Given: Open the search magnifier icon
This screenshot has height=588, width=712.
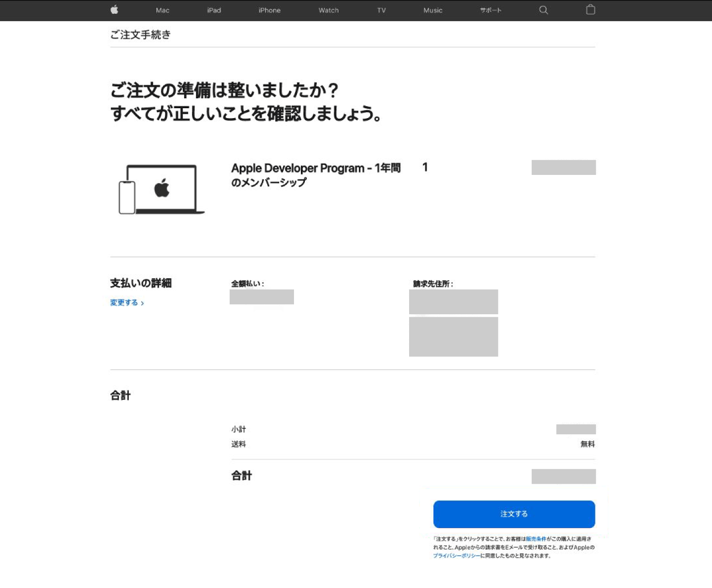Looking at the screenshot, I should click(544, 10).
